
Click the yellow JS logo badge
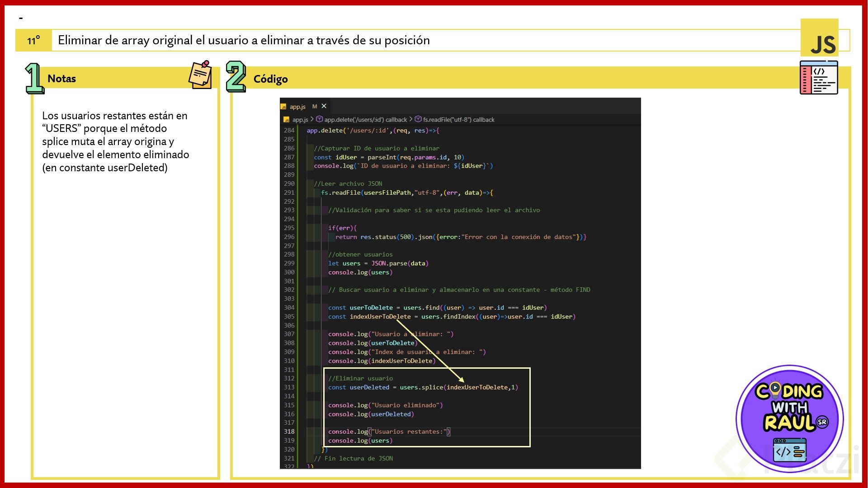tap(819, 38)
